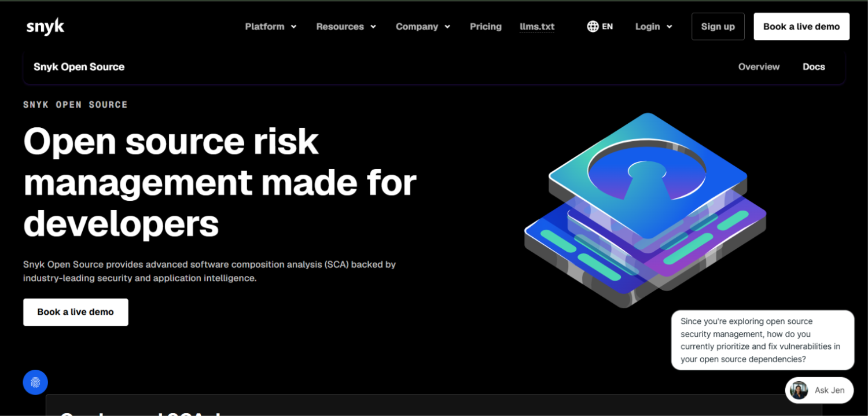Open the llms.txt link
Screen dimensions: 868x416
(x=537, y=27)
